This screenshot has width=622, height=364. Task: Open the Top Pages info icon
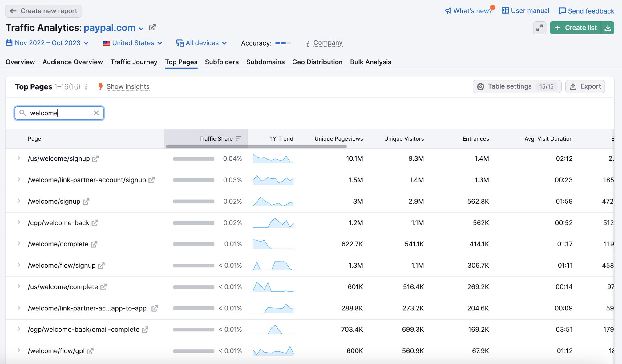[x=86, y=87]
